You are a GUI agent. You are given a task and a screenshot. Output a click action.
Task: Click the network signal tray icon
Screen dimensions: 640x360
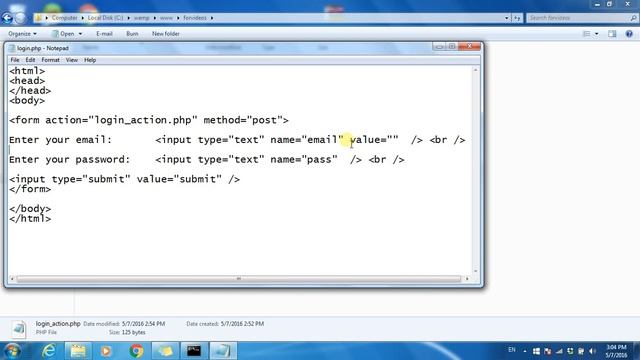click(x=559, y=351)
